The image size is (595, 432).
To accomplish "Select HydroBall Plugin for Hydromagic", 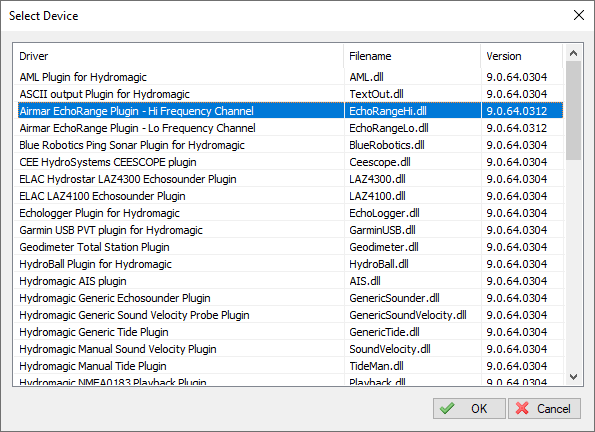I will tap(289, 264).
